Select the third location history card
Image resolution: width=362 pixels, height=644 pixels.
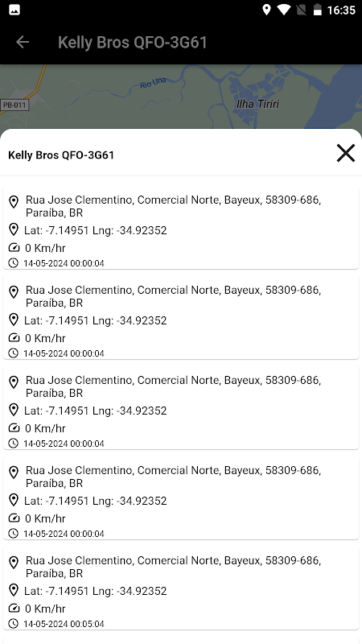pyautogui.click(x=181, y=407)
